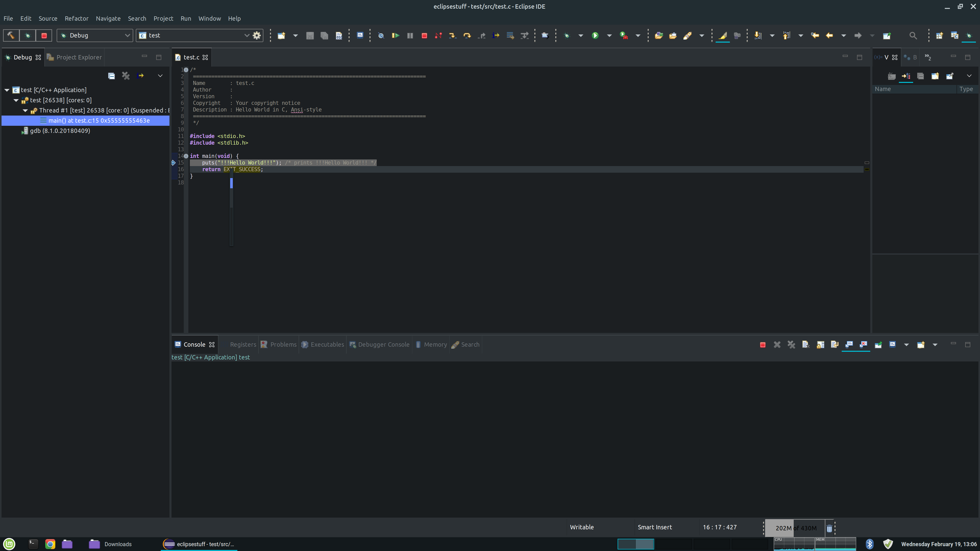The image size is (980, 551).
Task: Click the red Stop launch button beside hammer
Action: tap(44, 35)
